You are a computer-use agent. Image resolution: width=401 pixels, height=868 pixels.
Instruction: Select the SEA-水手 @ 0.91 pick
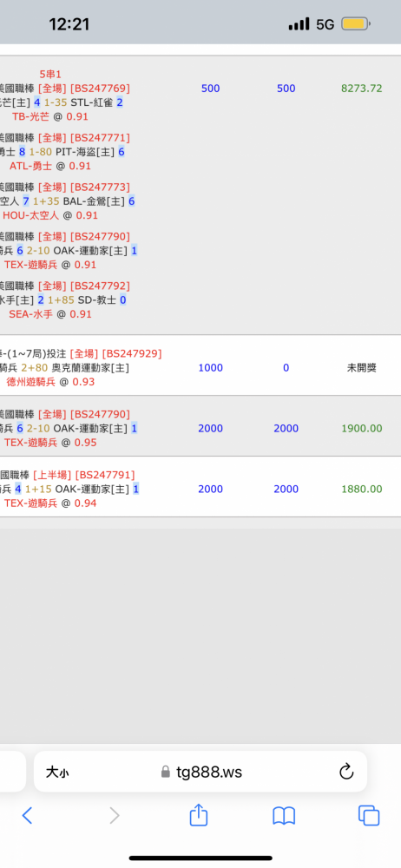(x=50, y=314)
